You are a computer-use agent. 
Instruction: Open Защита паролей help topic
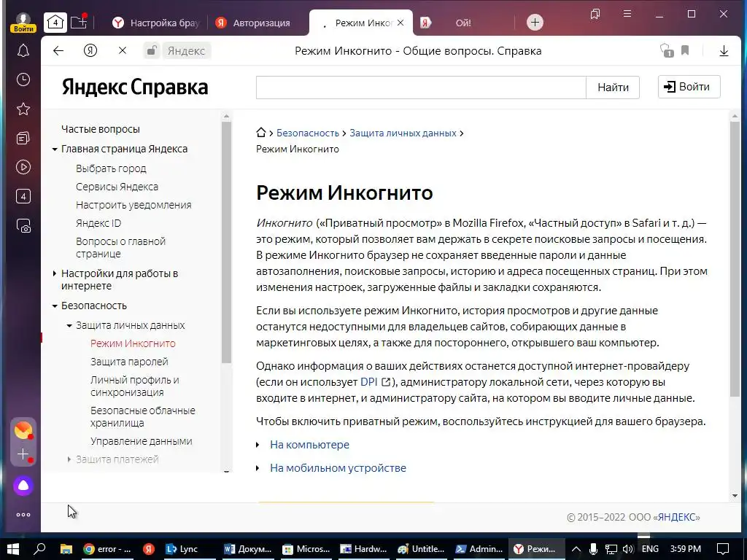tap(129, 362)
